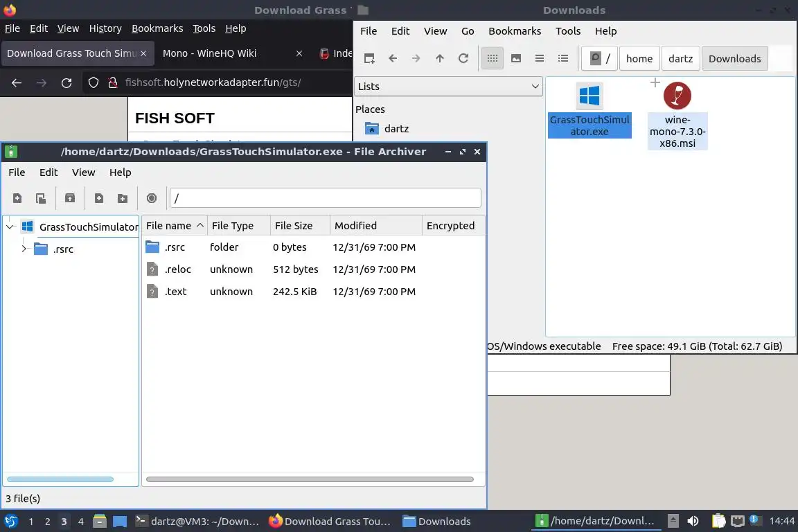Click the network monitor icon in system tray
Image resolution: width=798 pixels, height=532 pixels.
[738, 522]
